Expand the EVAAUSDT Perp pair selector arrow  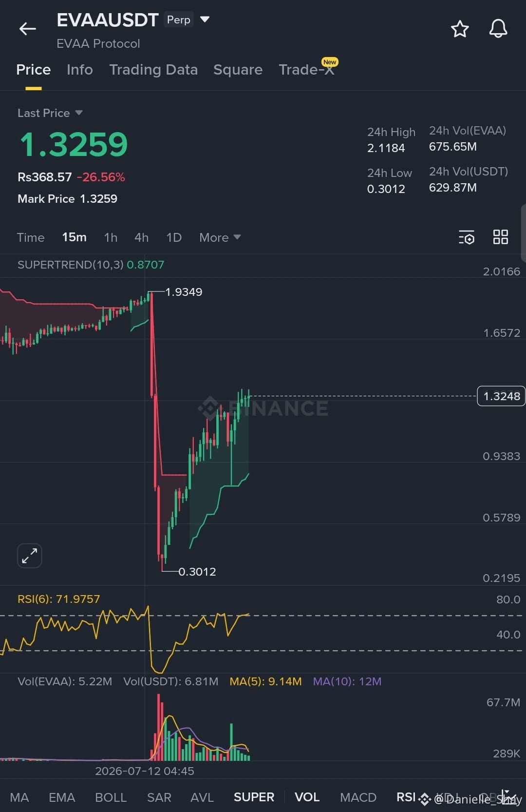click(x=205, y=19)
